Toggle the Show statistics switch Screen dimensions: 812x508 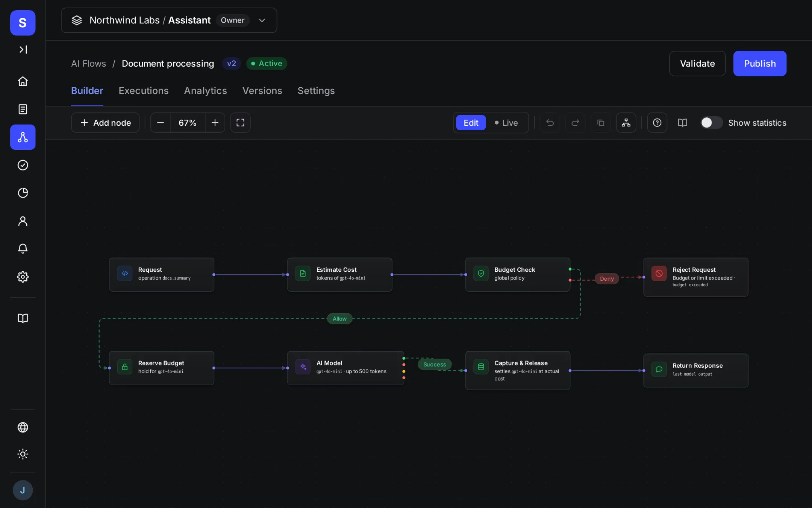point(711,123)
